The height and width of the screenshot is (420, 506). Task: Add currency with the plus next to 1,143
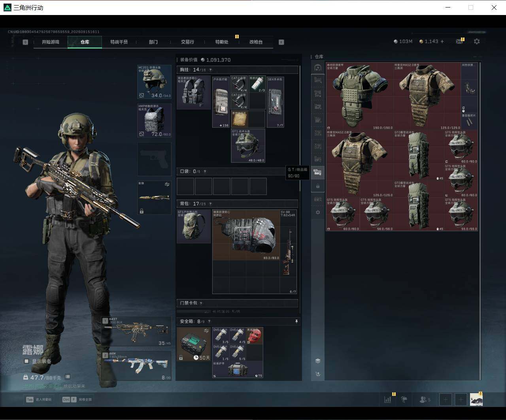point(442,41)
